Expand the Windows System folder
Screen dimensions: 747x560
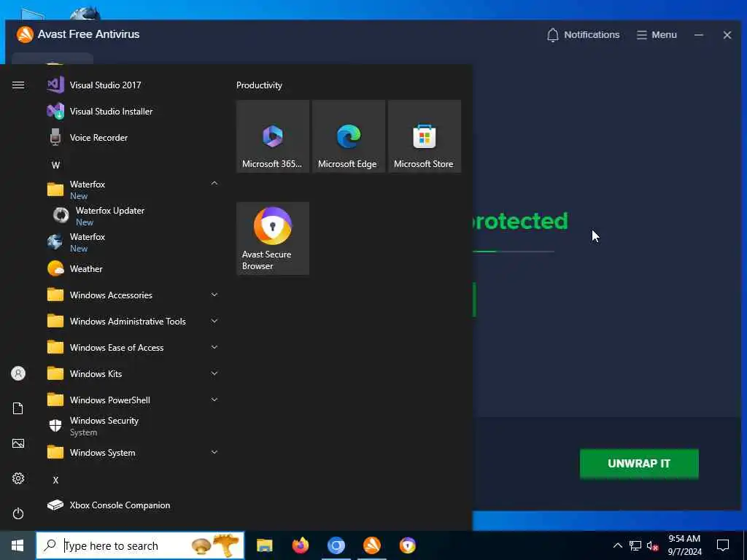214,452
